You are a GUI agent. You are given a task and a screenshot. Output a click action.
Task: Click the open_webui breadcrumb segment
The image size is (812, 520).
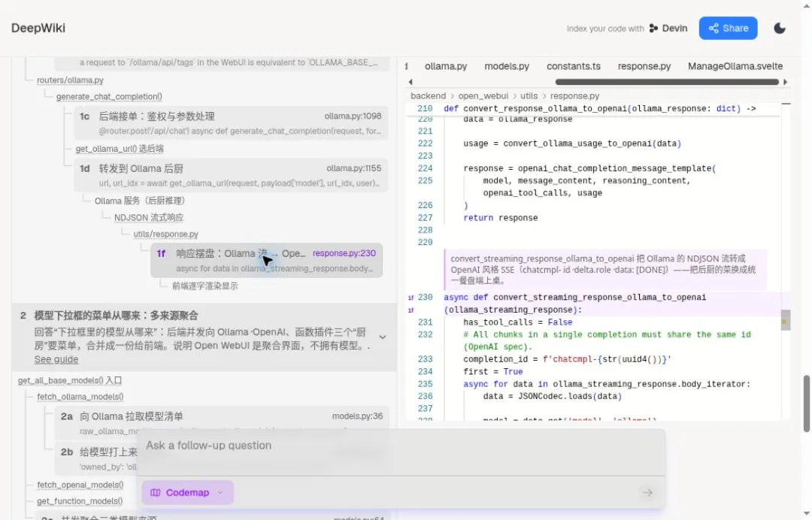coord(483,95)
